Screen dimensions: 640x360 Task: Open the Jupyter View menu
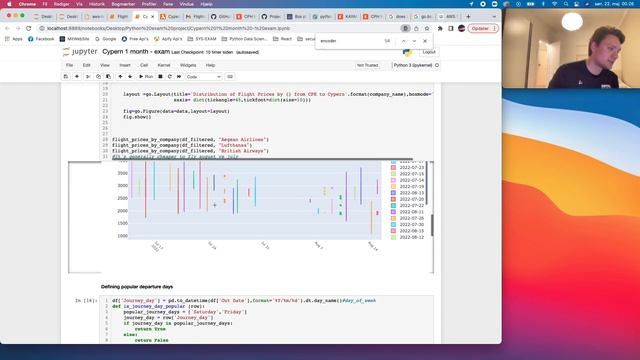(105, 65)
